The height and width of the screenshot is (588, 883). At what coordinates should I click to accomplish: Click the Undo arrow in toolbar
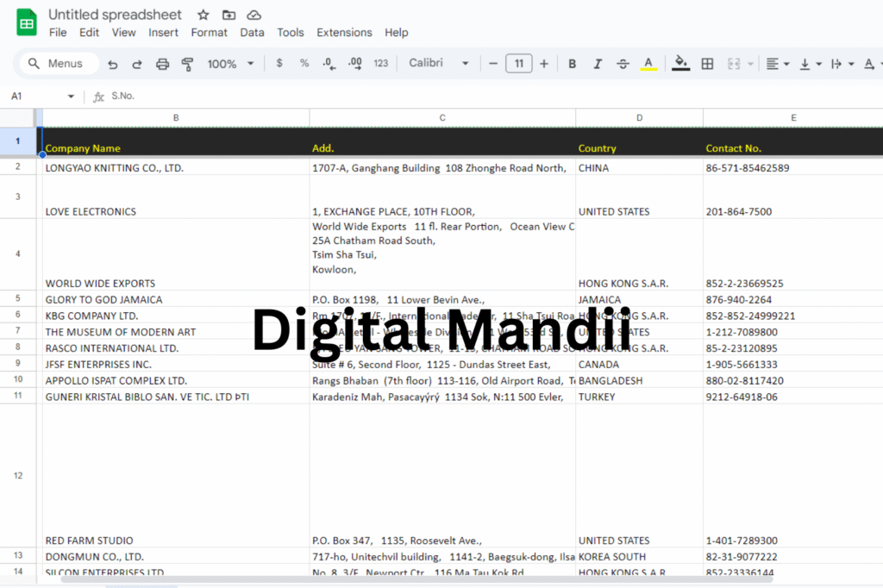pyautogui.click(x=112, y=64)
